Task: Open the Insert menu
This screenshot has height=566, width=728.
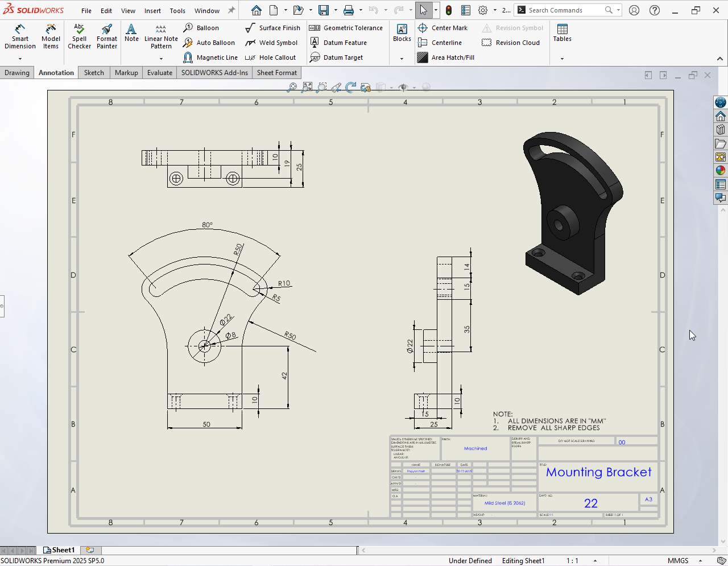Action: tap(152, 11)
